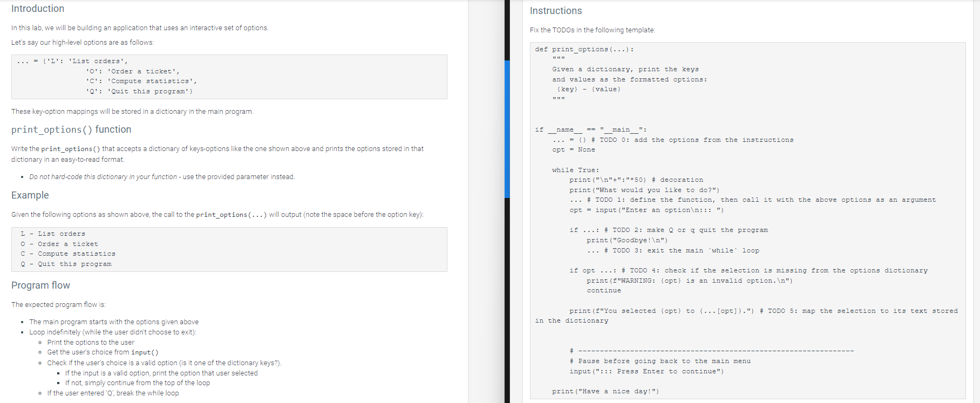The height and width of the screenshot is (403, 980).
Task: Click the '{key} - {value}' docstring line
Action: (x=589, y=89)
